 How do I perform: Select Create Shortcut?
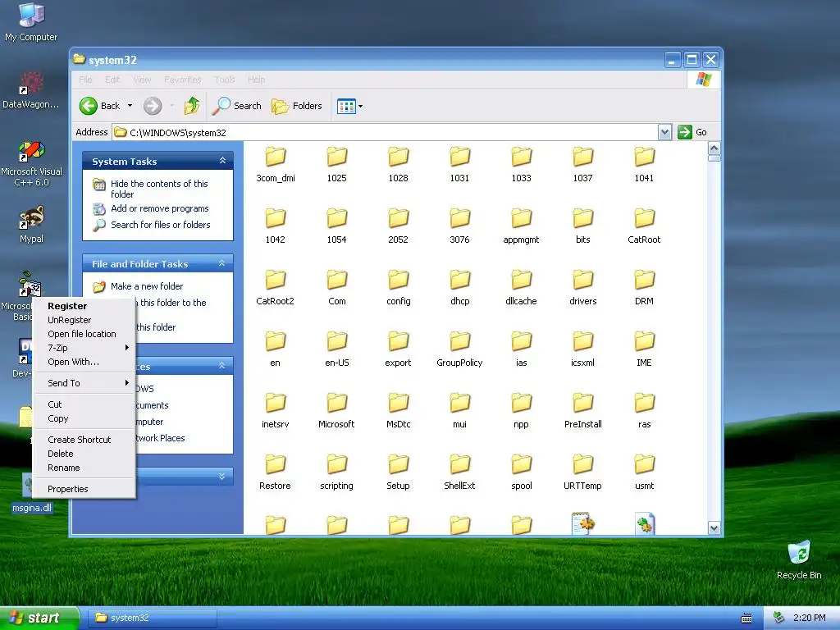tap(84, 440)
